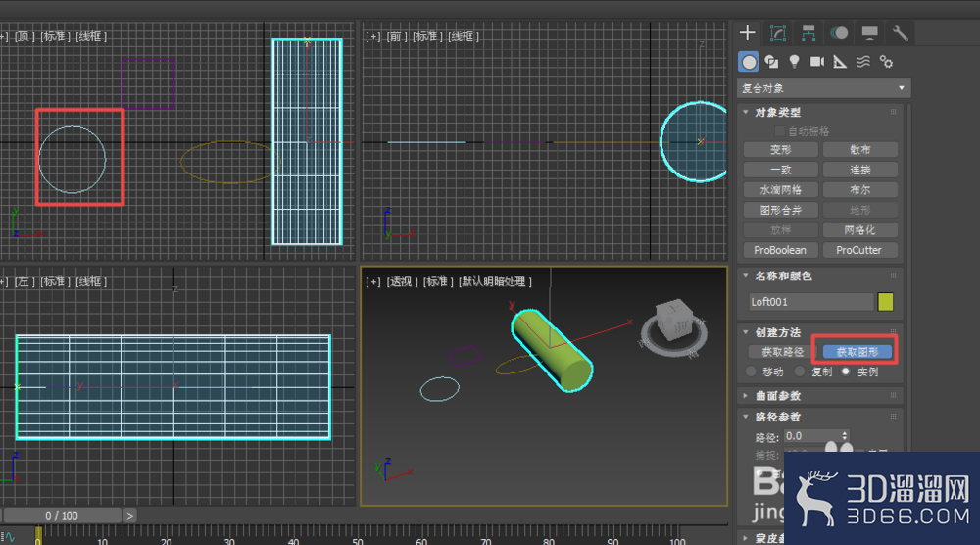Open the Hierarchy panel icon
This screenshot has width=980, height=545.
coord(808,33)
